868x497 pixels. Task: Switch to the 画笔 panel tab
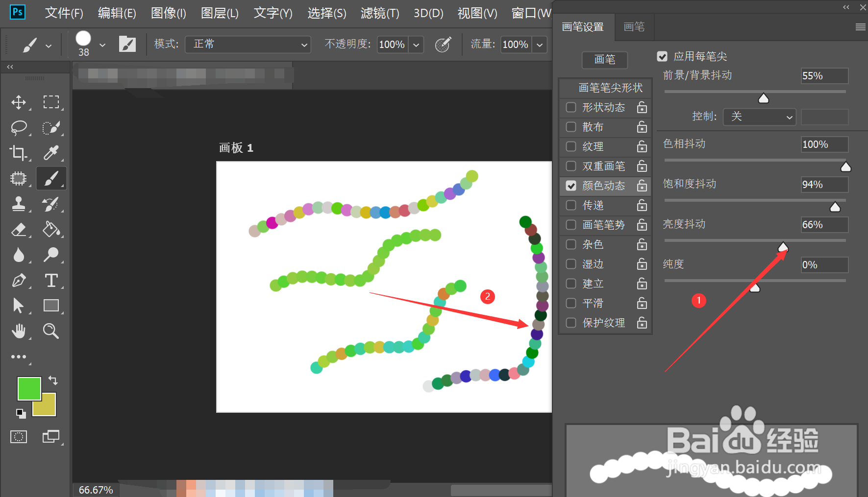[x=634, y=27]
